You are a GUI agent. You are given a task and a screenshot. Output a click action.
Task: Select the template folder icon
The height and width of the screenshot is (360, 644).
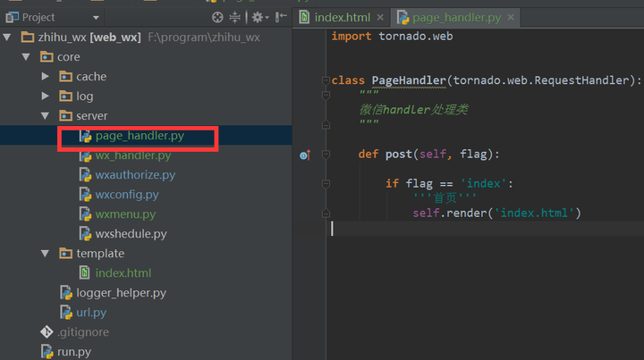[x=65, y=254]
